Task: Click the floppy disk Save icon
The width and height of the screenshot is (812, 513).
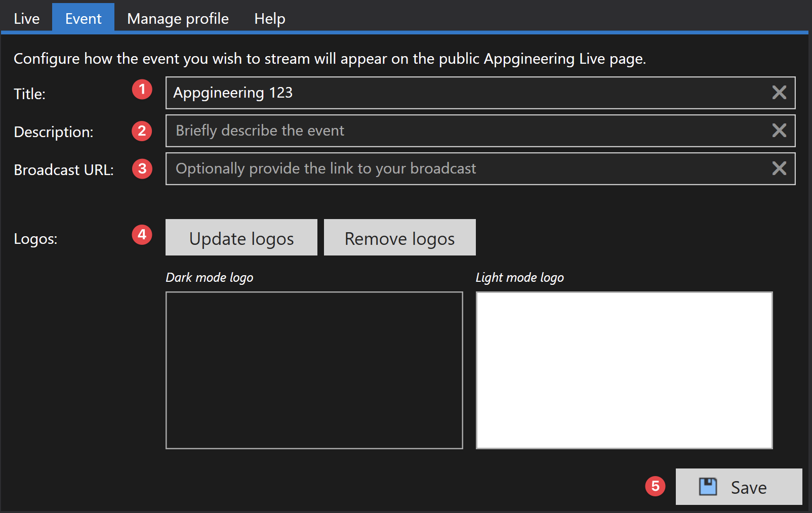Action: pyautogui.click(x=708, y=487)
